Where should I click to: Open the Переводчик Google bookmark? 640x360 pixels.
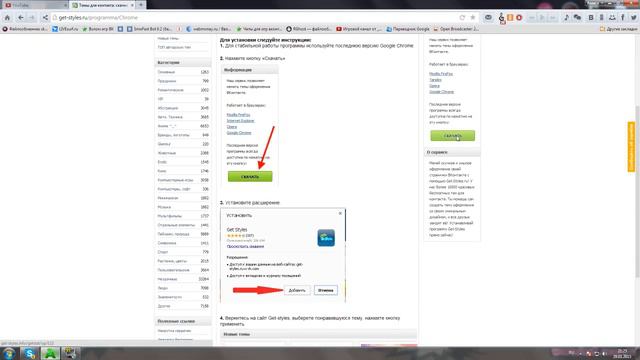[x=408, y=29]
